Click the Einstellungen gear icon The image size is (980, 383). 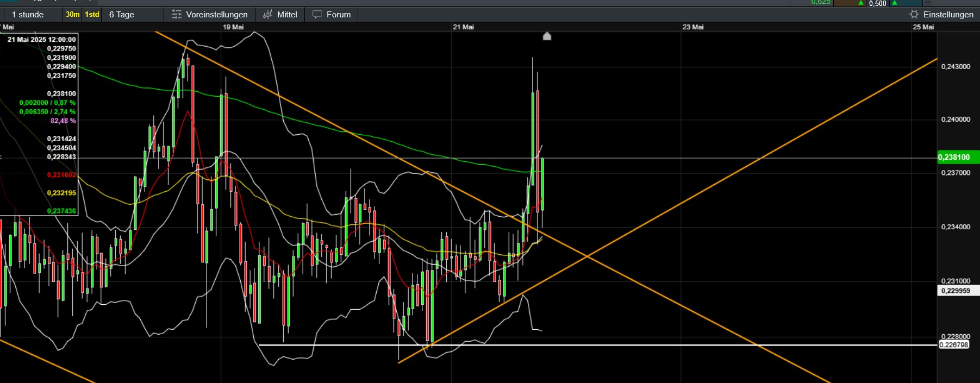coord(914,14)
